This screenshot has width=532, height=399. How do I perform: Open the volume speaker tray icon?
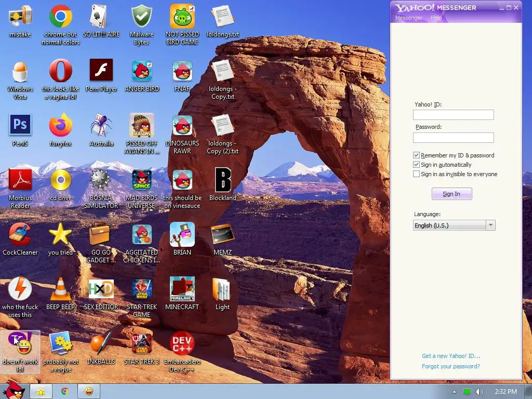coord(479,392)
